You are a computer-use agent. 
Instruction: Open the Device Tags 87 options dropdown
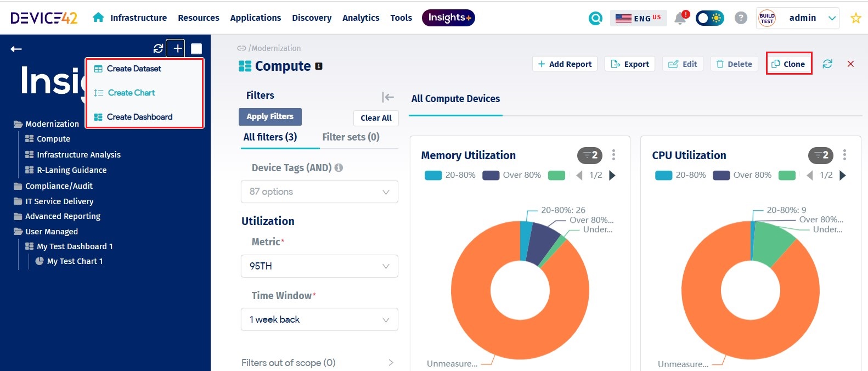(319, 192)
